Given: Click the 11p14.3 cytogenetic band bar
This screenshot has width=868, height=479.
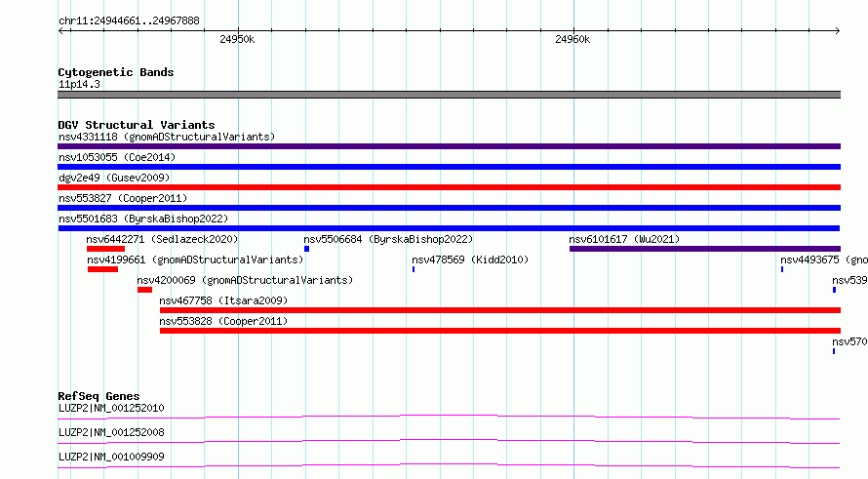Looking at the screenshot, I should (x=449, y=95).
